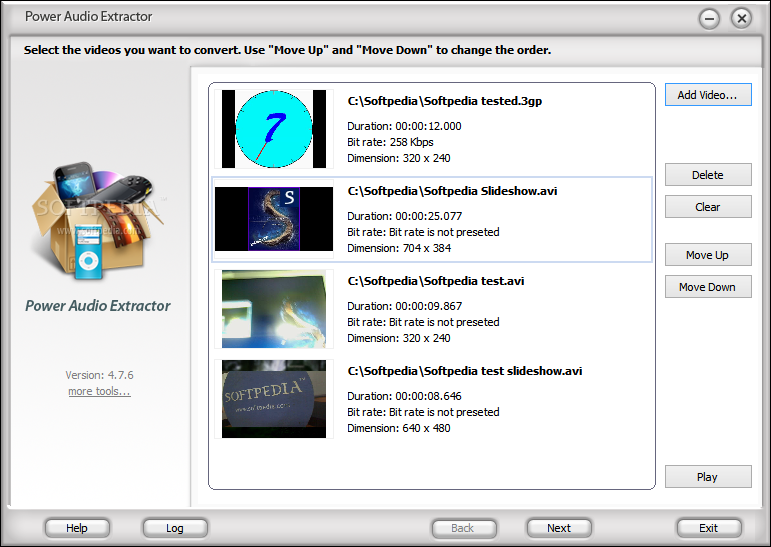The height and width of the screenshot is (547, 771).
Task: Open the Log window
Action: (175, 528)
